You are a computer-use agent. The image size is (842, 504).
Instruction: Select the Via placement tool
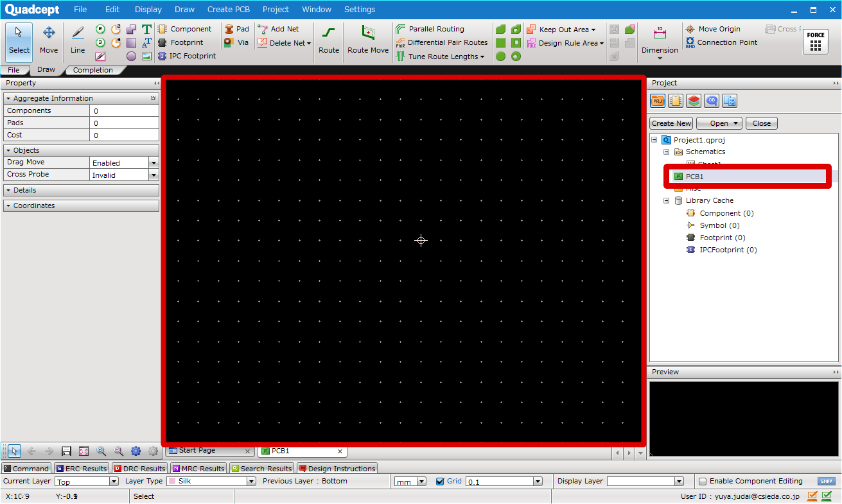(x=234, y=42)
